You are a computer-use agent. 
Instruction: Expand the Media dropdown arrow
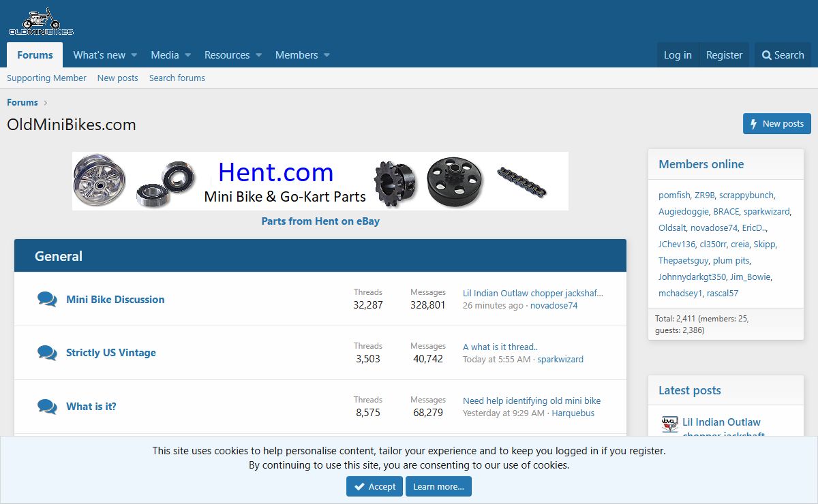(x=187, y=55)
